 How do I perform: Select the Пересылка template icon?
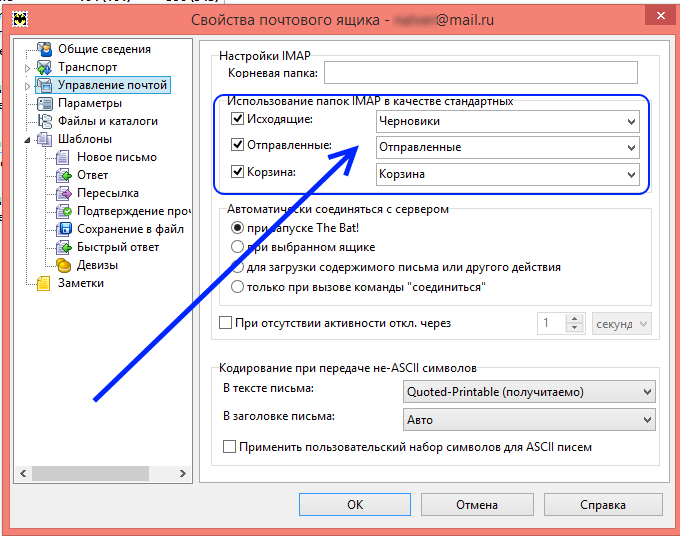[64, 193]
